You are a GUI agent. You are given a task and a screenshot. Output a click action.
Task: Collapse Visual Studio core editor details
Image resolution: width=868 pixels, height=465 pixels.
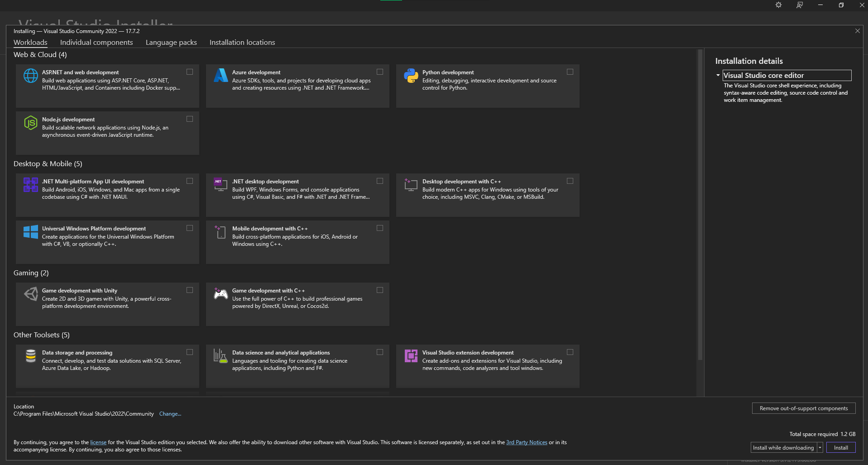(718, 75)
